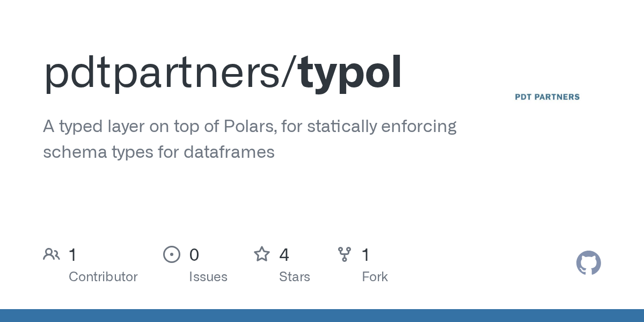Click the fork count 1

[x=366, y=255]
